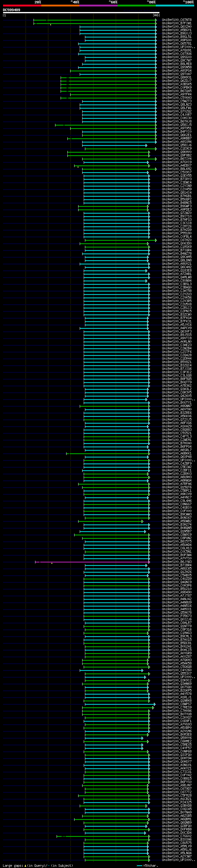This screenshot has height=868, width=197.
Task: Open hit UniRef100_C6TNT8
Action: tap(177, 20)
